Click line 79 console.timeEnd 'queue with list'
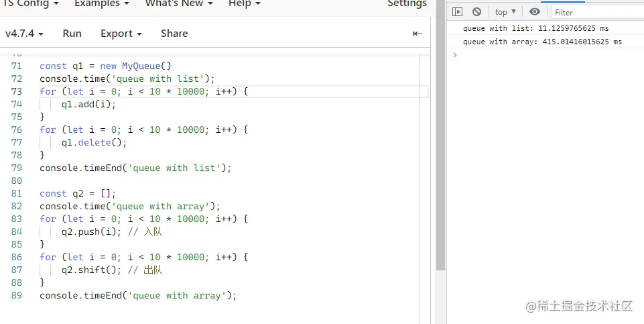 (135, 168)
